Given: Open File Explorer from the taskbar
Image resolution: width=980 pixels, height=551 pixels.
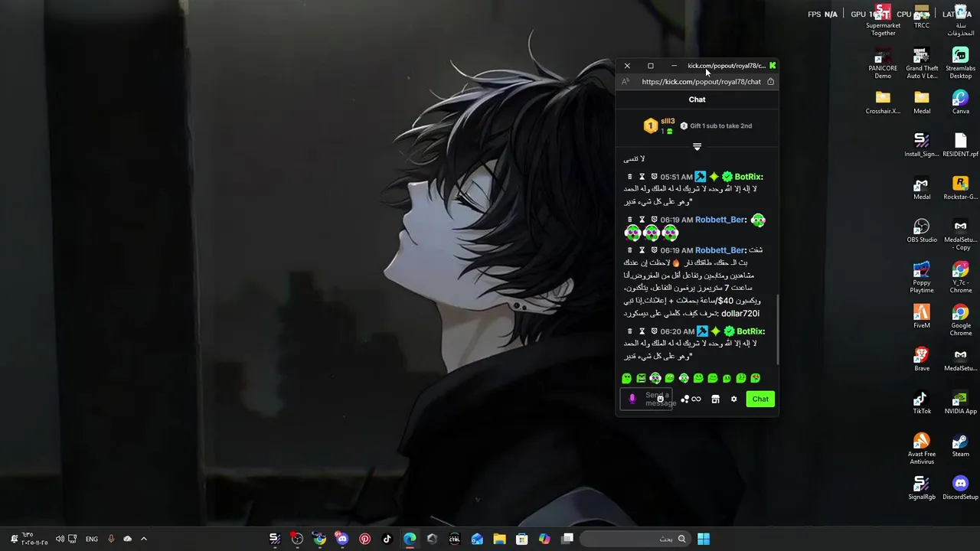Looking at the screenshot, I should click(499, 539).
